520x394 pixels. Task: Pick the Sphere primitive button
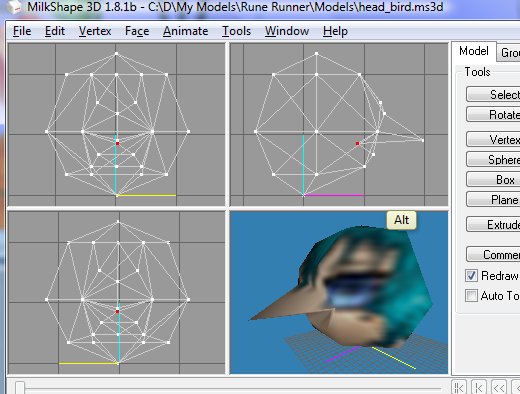pyautogui.click(x=493, y=160)
